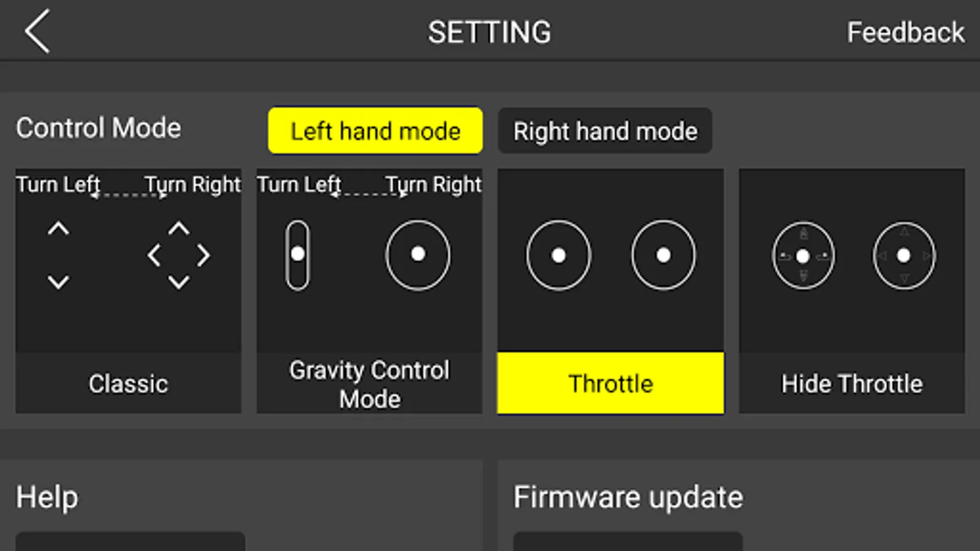The image size is (980, 551).
Task: Switch to Right hand mode
Action: (605, 131)
